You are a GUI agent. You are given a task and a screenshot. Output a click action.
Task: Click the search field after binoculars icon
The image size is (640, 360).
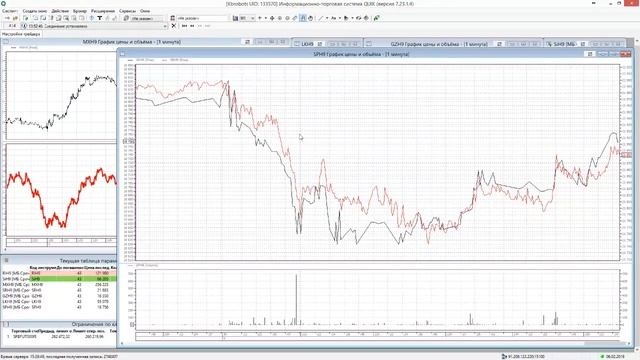coord(203,18)
